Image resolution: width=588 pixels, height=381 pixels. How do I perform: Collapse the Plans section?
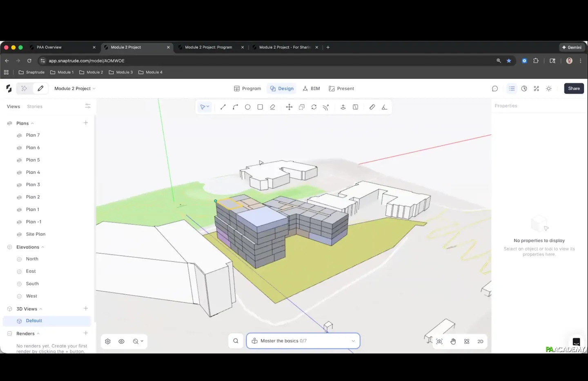pyautogui.click(x=32, y=123)
